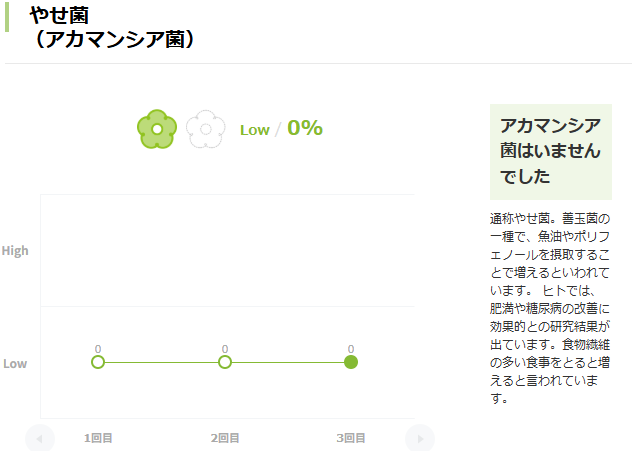
Task: Select the filled 3回目 data point
Action: [x=351, y=362]
